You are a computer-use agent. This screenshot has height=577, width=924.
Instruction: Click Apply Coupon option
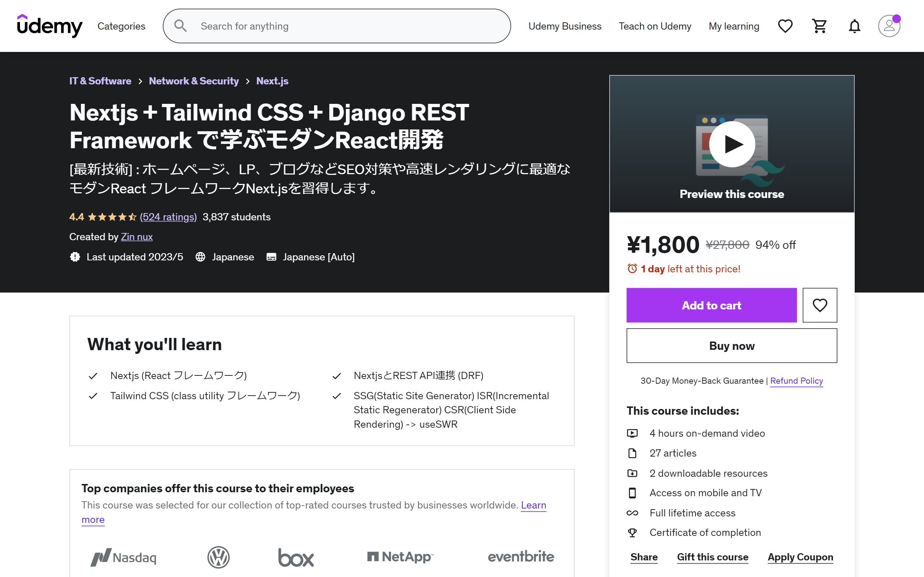pos(800,557)
